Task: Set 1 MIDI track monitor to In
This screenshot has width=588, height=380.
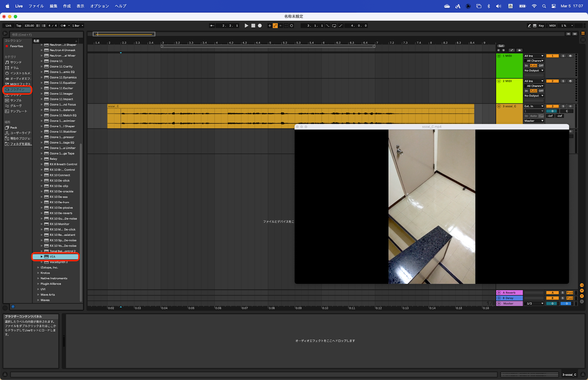Action: [526, 66]
